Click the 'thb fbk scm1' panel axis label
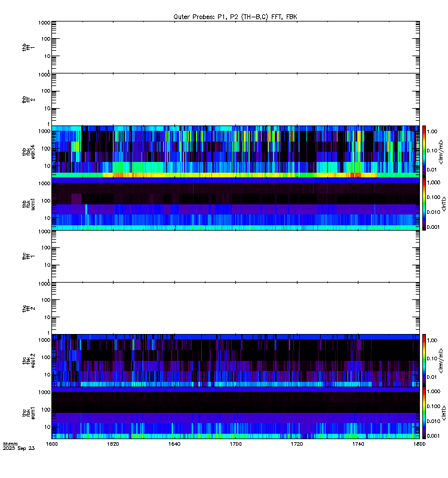 [28, 204]
